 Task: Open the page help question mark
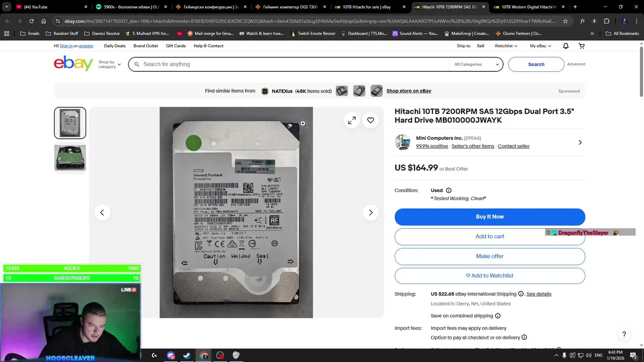(x=624, y=334)
